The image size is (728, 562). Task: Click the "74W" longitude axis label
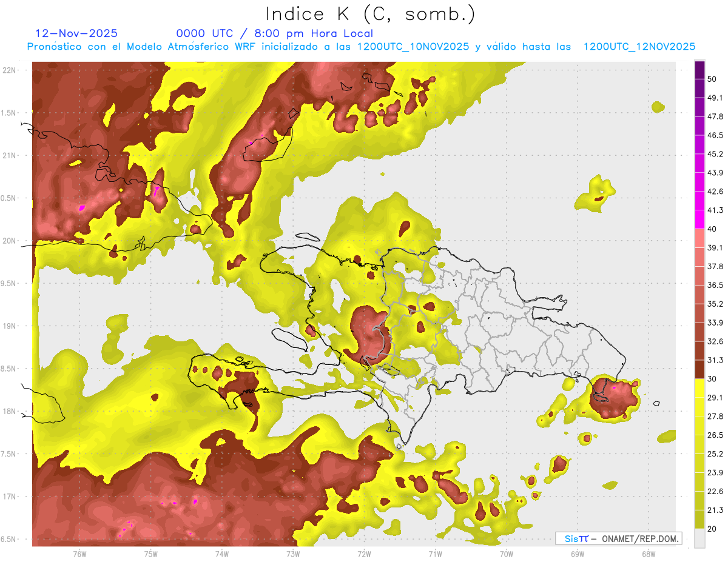[x=221, y=554]
